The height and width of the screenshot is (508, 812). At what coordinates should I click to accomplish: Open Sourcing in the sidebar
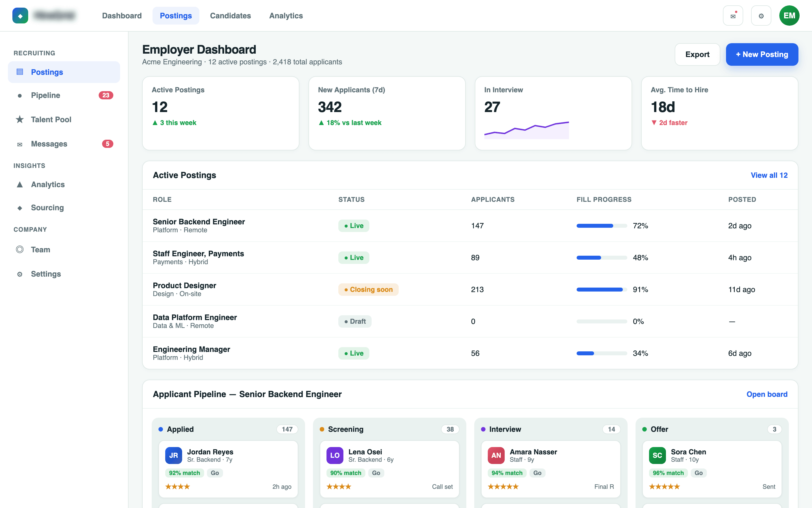(x=64, y=208)
